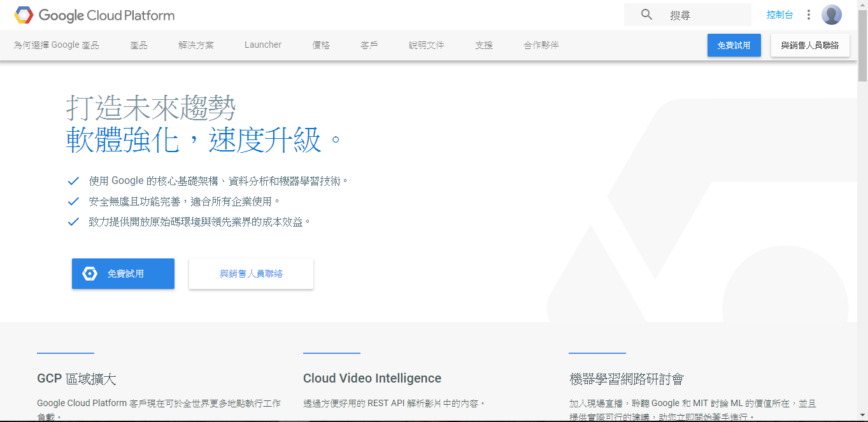Open the 控制台 console link
This screenshot has width=868, height=422.
point(780,15)
